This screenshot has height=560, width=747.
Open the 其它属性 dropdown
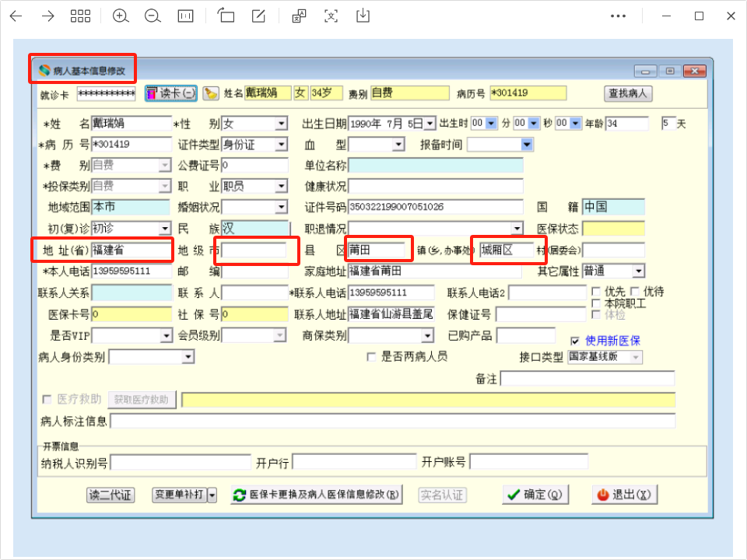(x=638, y=271)
